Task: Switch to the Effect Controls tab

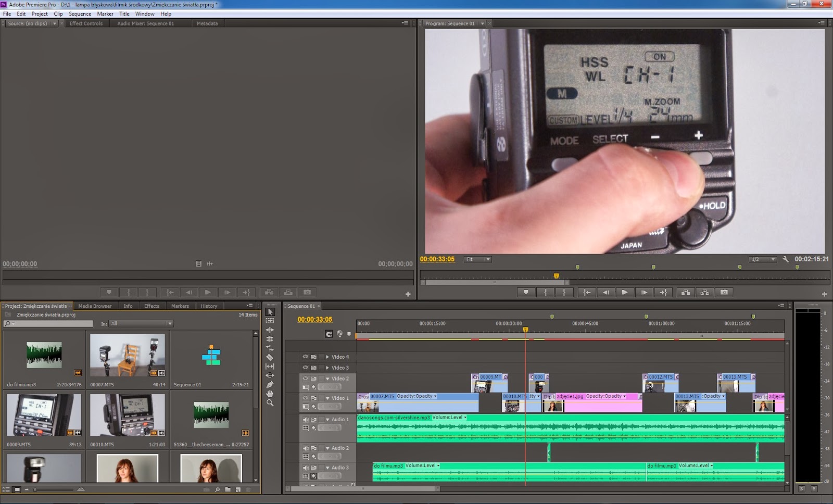Action: 86,23
